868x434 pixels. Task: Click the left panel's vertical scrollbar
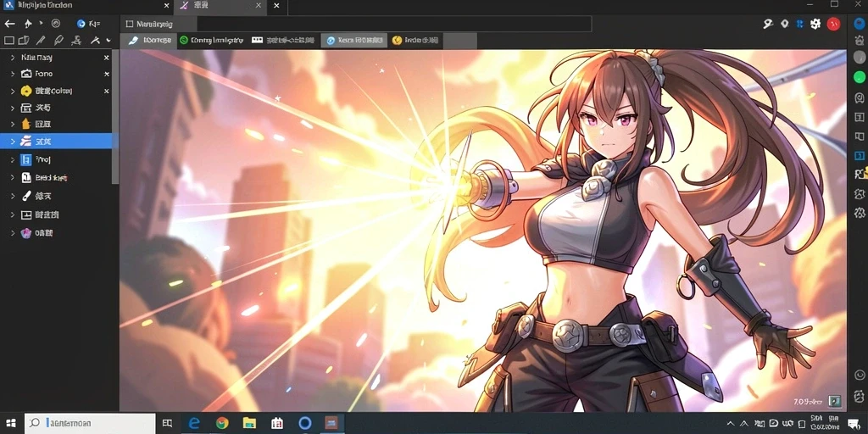pos(115,117)
